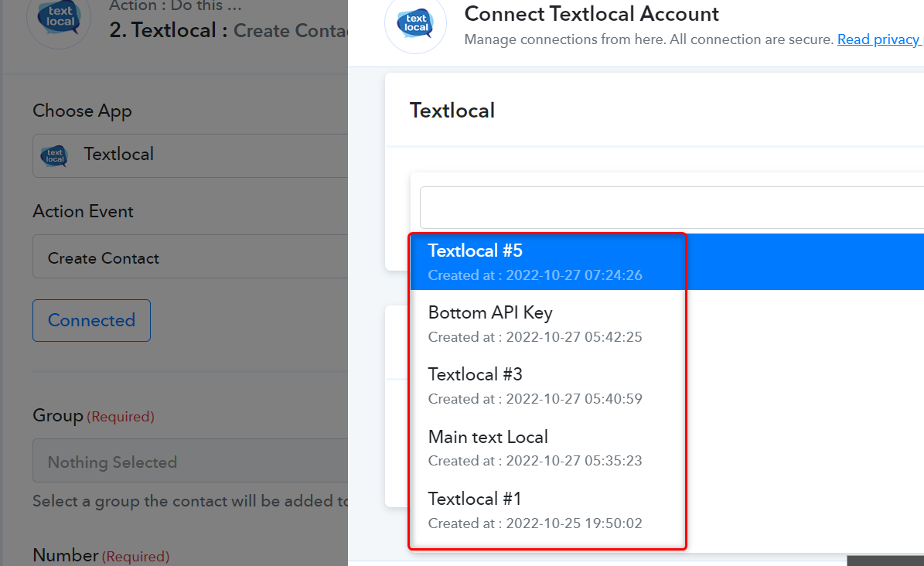Click Created at 2022-10-27 05:42:25 text

(535, 336)
